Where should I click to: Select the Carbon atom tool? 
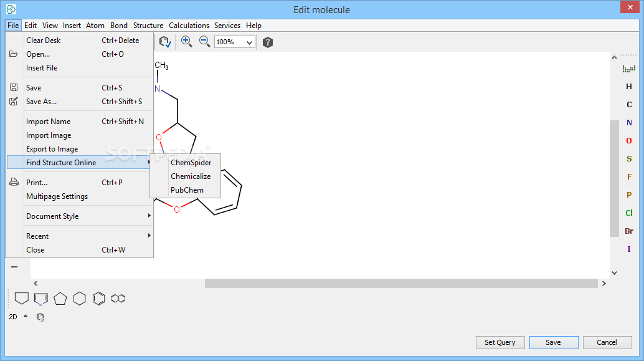point(629,105)
